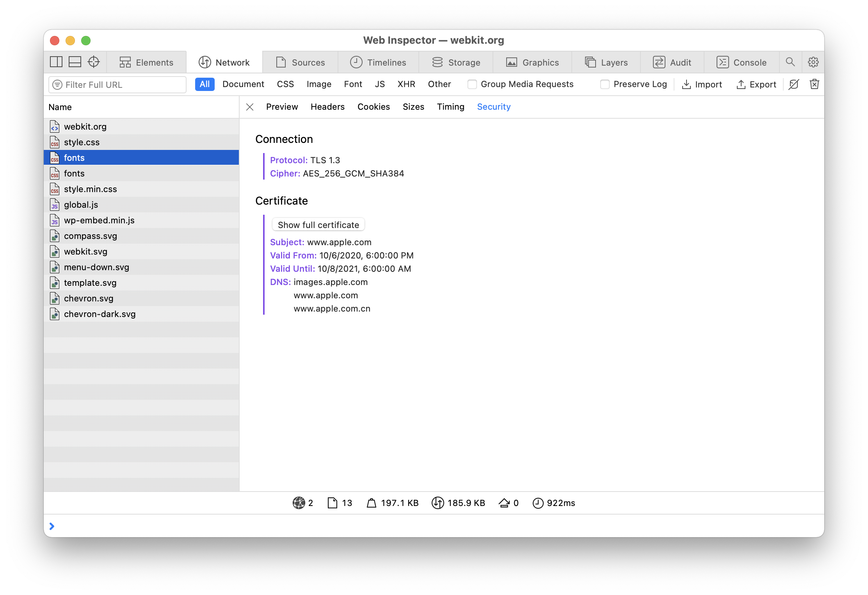868x595 pixels.
Task: Dock inspector to side of window
Action: click(x=56, y=62)
